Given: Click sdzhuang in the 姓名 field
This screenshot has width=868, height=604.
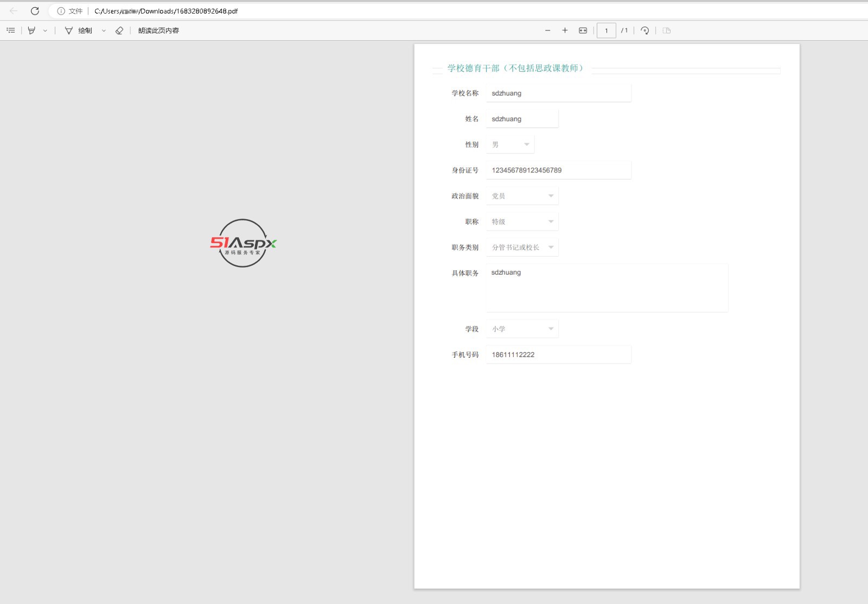Looking at the screenshot, I should pos(507,119).
